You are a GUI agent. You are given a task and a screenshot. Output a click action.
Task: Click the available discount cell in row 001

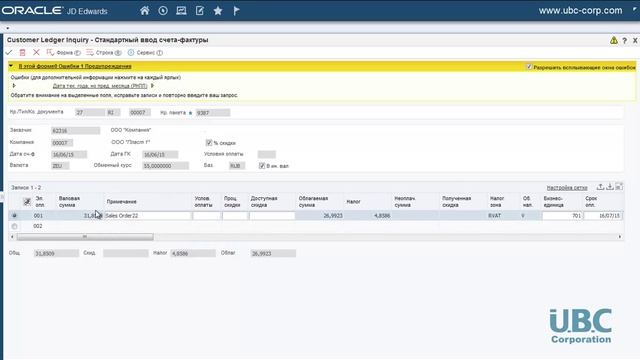tap(272, 216)
